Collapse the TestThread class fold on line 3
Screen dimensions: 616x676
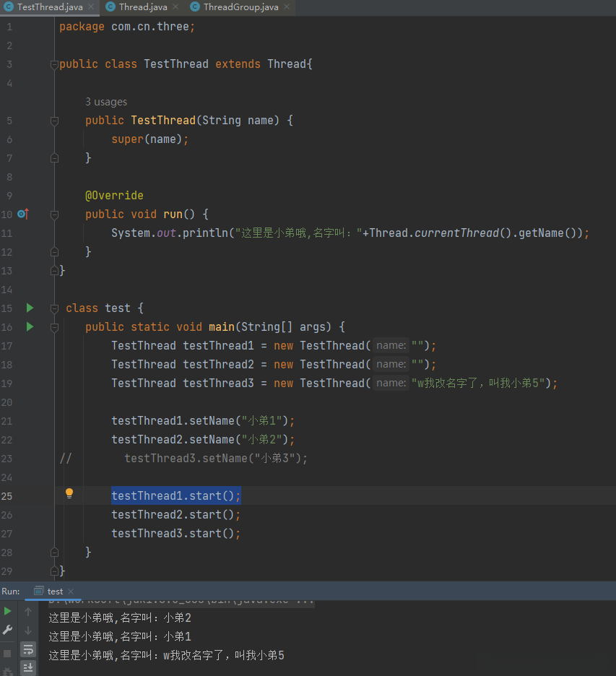click(54, 64)
